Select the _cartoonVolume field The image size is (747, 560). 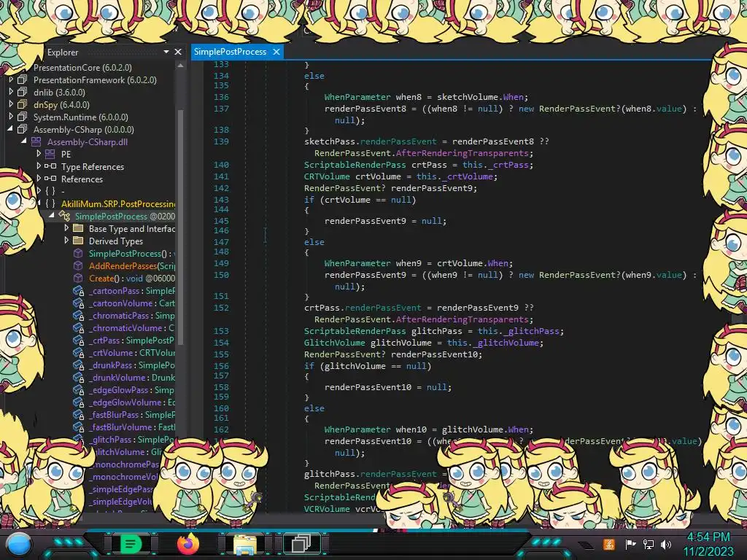[132, 303]
